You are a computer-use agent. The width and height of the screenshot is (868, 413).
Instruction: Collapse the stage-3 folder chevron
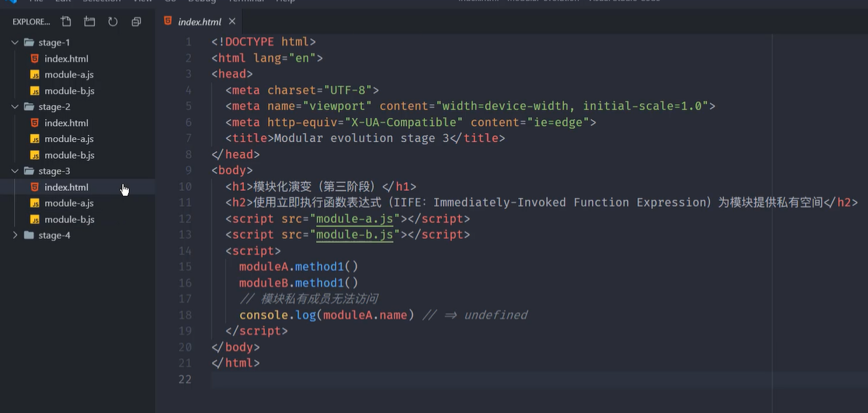click(x=15, y=171)
